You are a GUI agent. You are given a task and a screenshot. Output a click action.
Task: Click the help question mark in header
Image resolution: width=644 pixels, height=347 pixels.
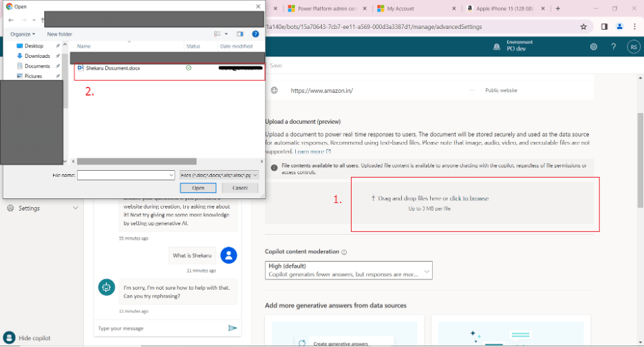pos(613,47)
